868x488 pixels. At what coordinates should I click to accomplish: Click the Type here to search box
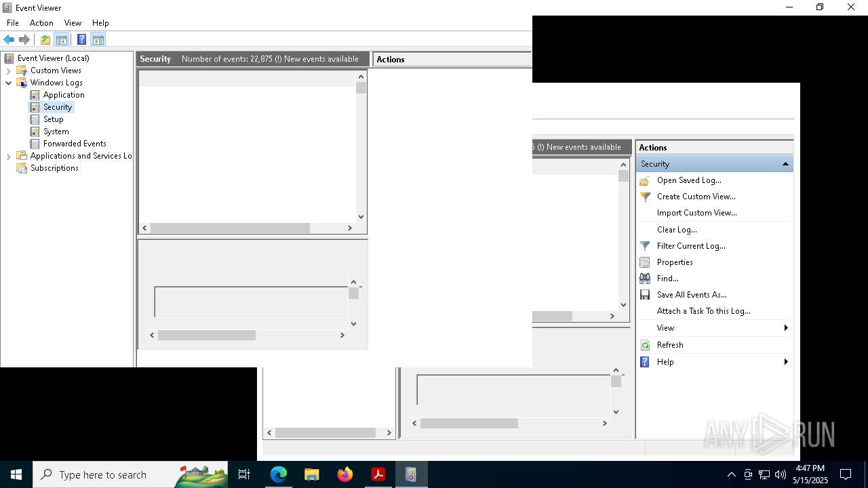click(x=130, y=474)
